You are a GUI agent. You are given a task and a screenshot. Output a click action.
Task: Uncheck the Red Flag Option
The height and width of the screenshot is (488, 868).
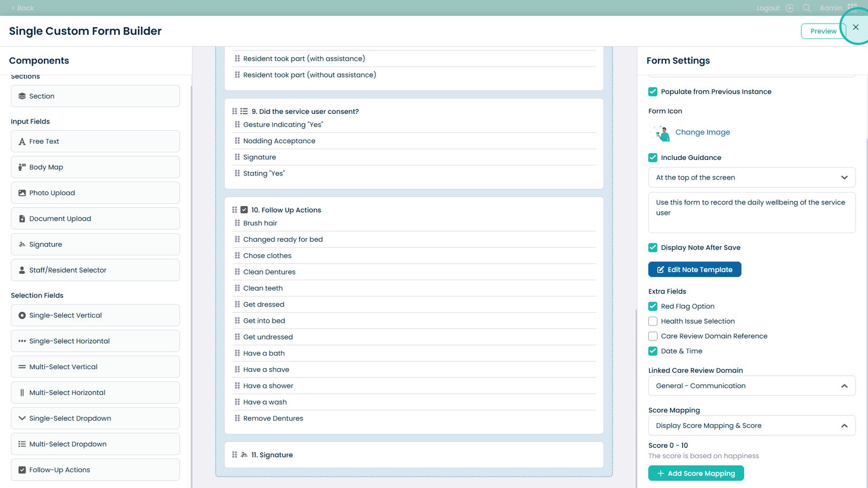tap(653, 306)
